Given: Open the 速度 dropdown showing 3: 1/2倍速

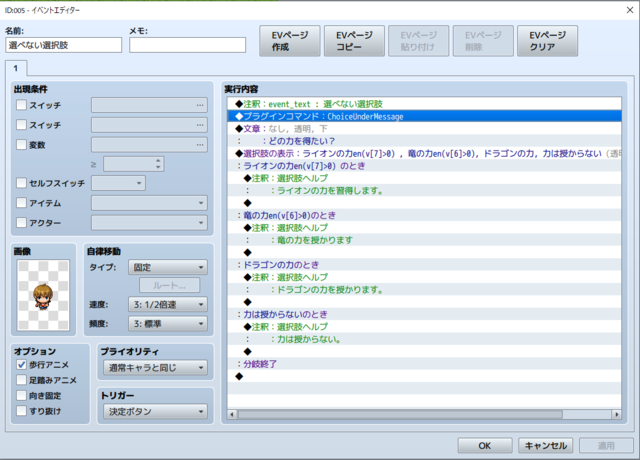Looking at the screenshot, I should (x=168, y=304).
